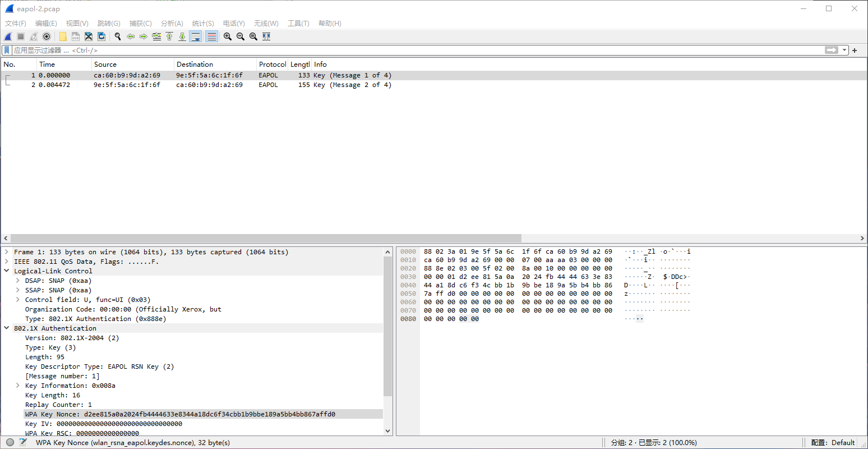Image resolution: width=868 pixels, height=449 pixels.
Task: Jump to last packet icon
Action: pos(182,36)
